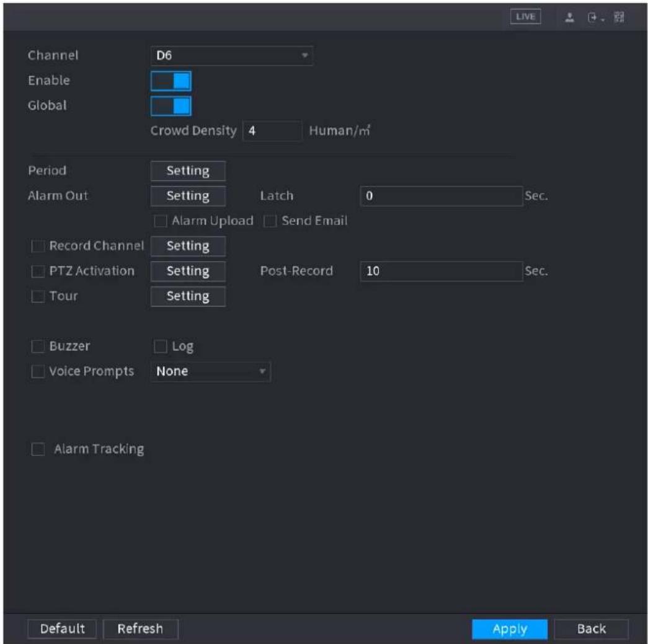Check the Alarm Upload checkbox
The height and width of the screenshot is (644, 648).
tap(161, 221)
